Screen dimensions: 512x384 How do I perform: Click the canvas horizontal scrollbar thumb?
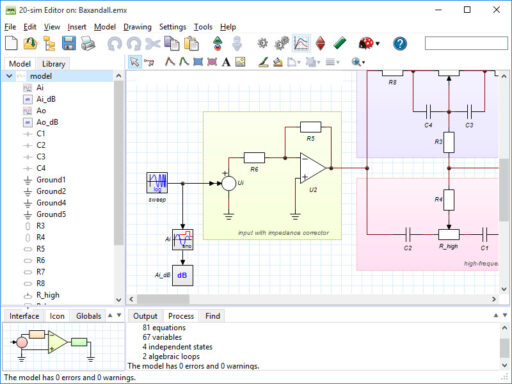click(163, 299)
